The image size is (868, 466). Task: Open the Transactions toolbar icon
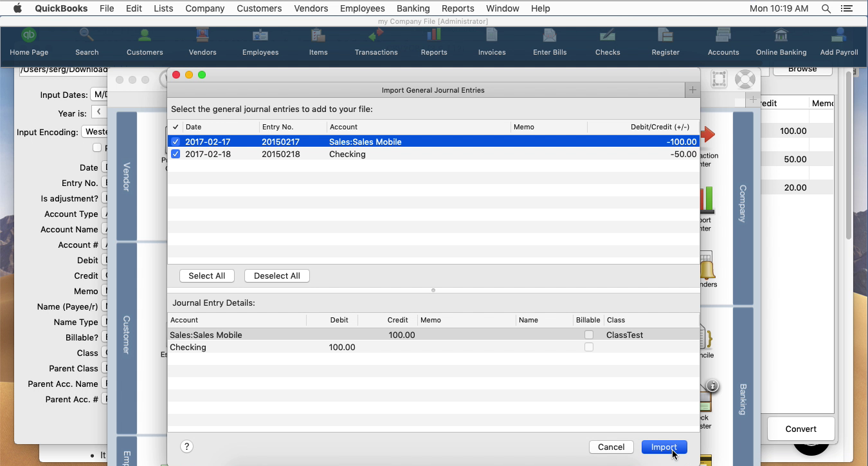376,42
